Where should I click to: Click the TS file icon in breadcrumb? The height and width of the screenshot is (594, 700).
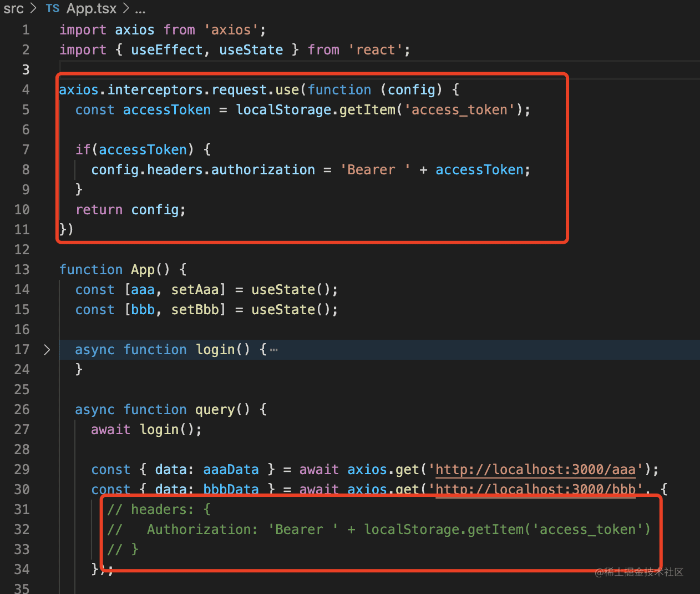53,9
